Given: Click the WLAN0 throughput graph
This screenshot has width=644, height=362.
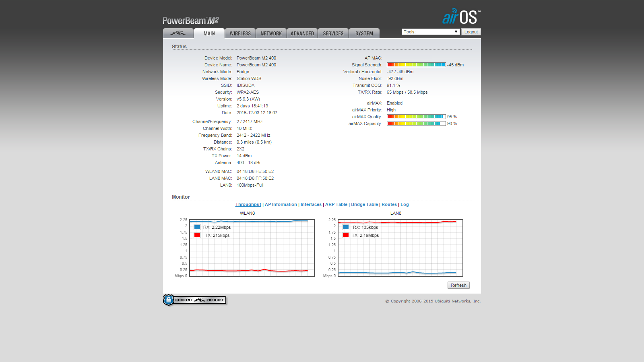Looking at the screenshot, I should click(x=252, y=248).
